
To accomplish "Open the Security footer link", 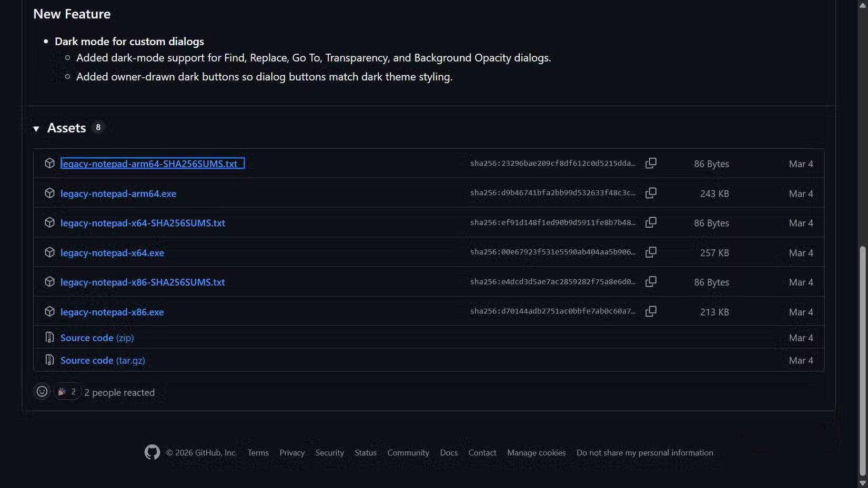I will click(x=330, y=453).
